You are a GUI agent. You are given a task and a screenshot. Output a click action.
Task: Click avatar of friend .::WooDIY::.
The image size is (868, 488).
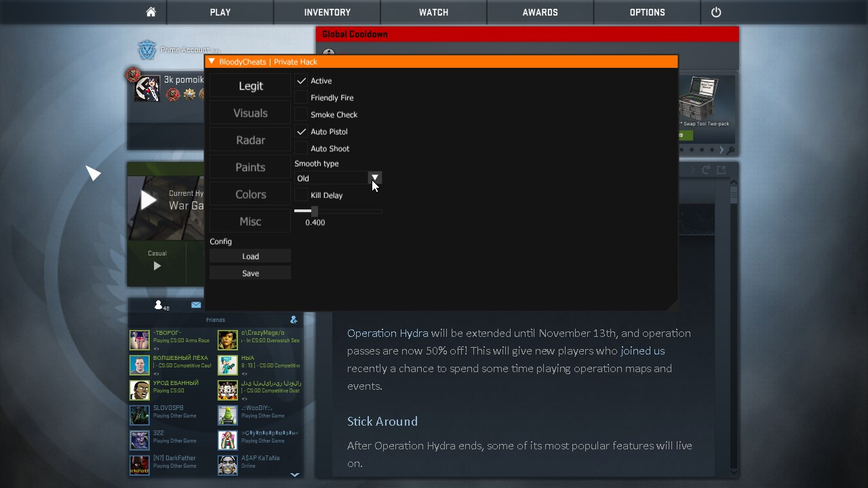[x=227, y=415]
